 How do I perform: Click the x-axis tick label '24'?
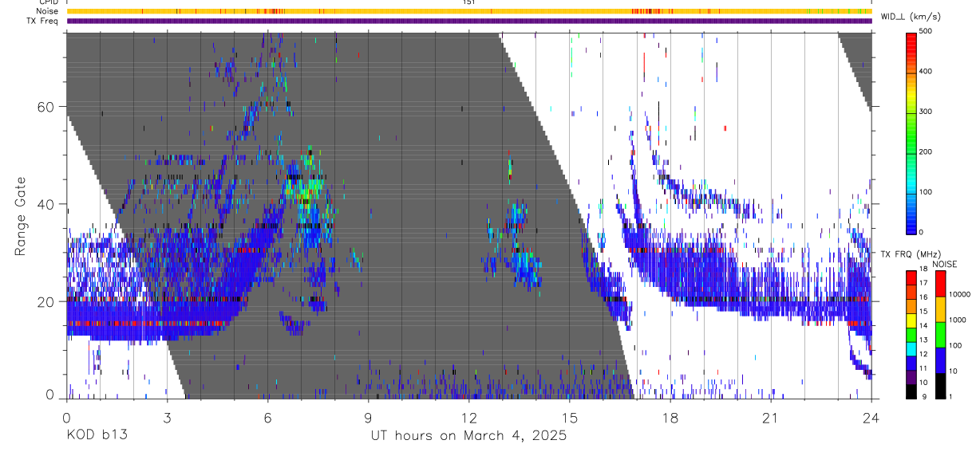(x=871, y=418)
